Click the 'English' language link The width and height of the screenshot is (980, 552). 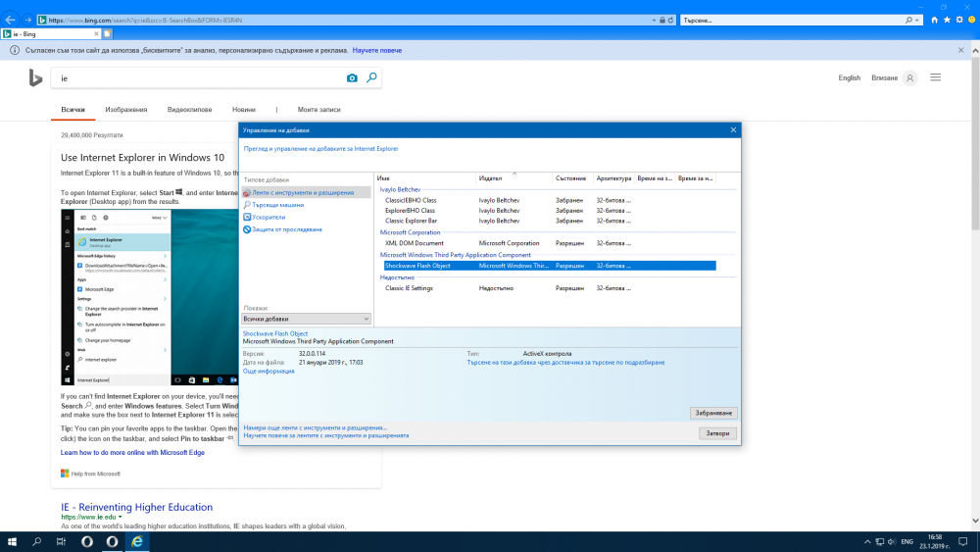click(x=850, y=78)
